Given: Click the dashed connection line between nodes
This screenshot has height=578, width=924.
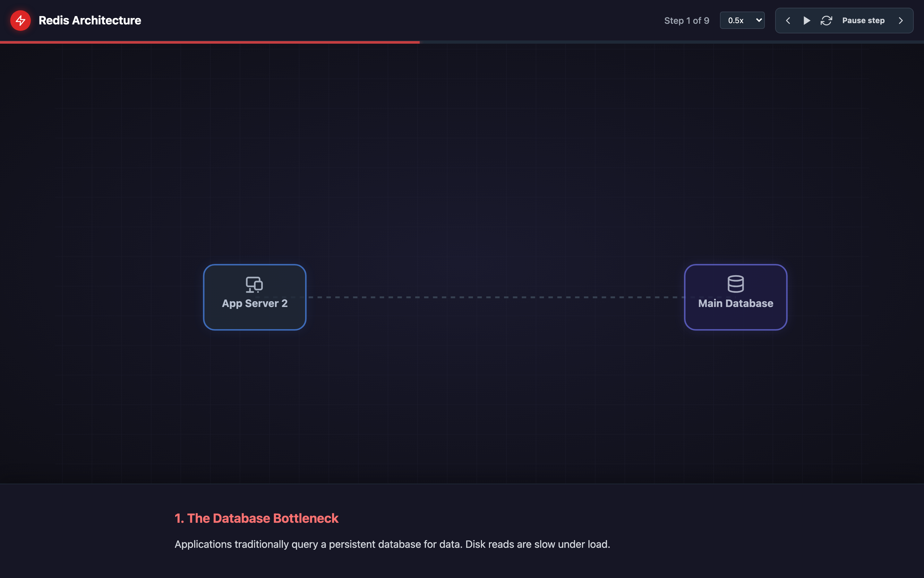Looking at the screenshot, I should coord(495,297).
